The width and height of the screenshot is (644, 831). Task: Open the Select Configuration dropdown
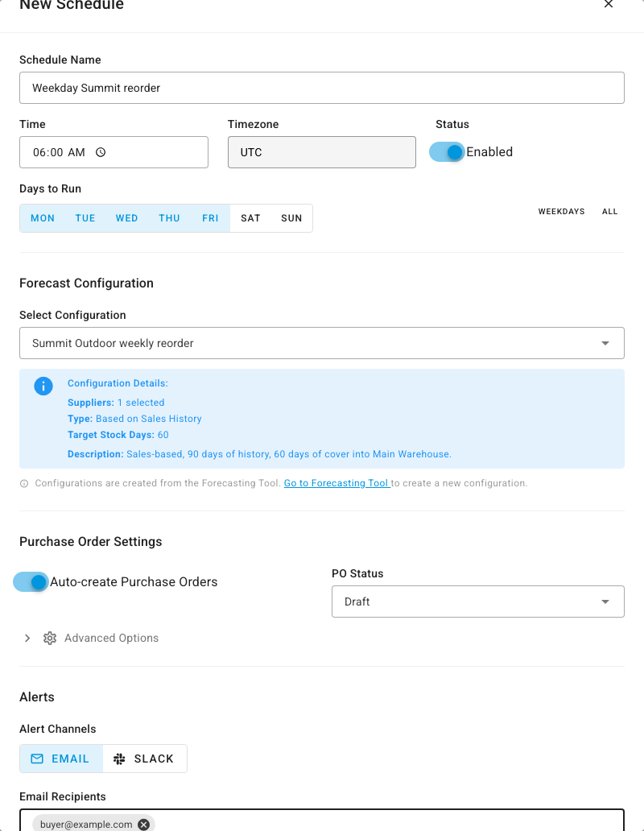[x=322, y=343]
